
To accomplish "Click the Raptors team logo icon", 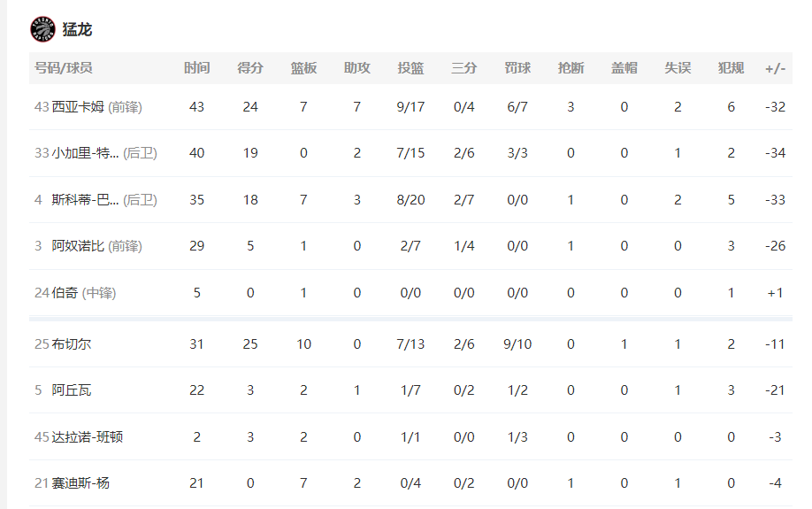I will coord(42,29).
